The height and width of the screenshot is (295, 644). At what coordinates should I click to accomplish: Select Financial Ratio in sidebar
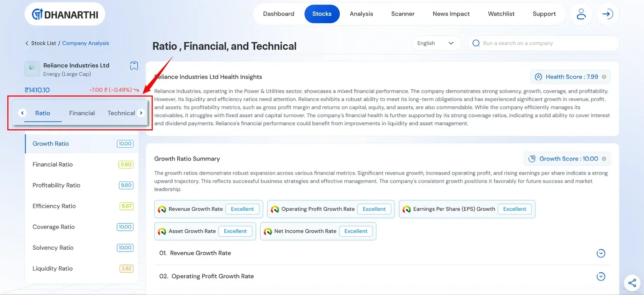point(82,164)
